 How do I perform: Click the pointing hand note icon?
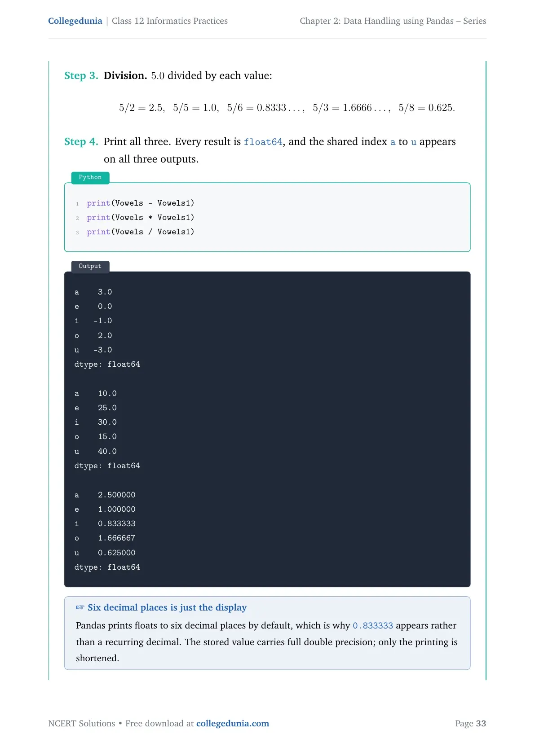pos(80,607)
